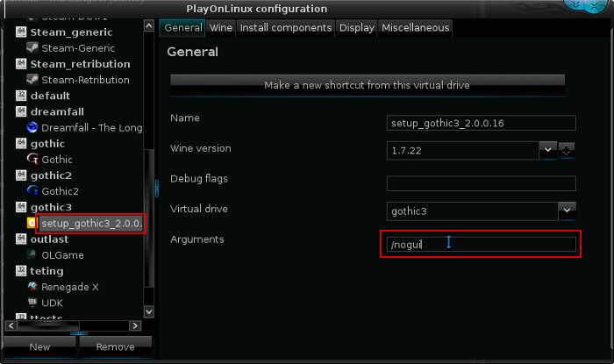Click the drive list scroll down arrow
The image size is (614, 364).
pos(149,312)
